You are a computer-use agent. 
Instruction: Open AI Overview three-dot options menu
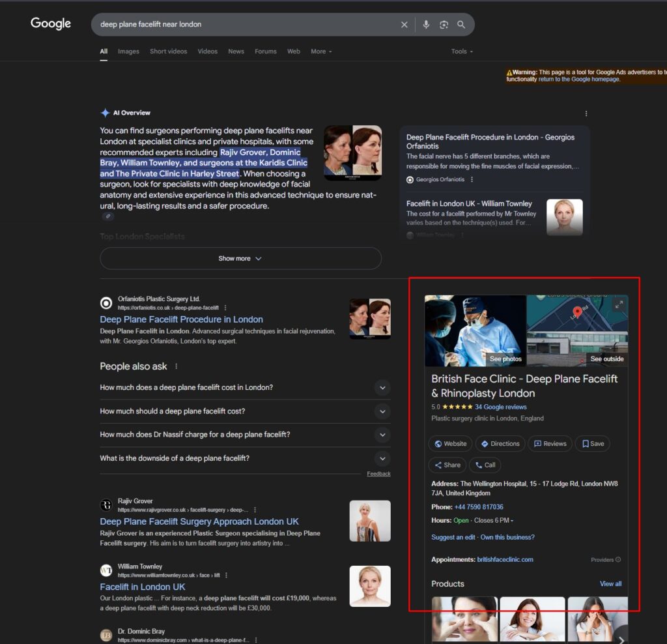pos(586,113)
